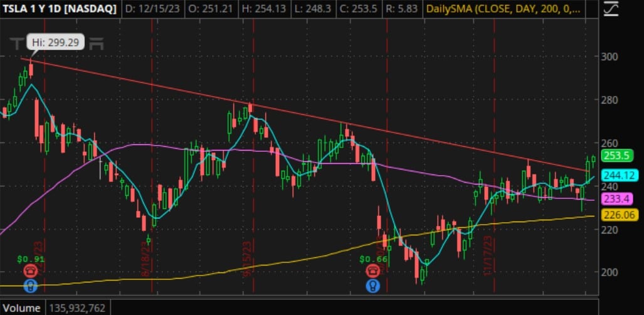Click the 11/17/23 expiration date marker

pyautogui.click(x=488, y=256)
